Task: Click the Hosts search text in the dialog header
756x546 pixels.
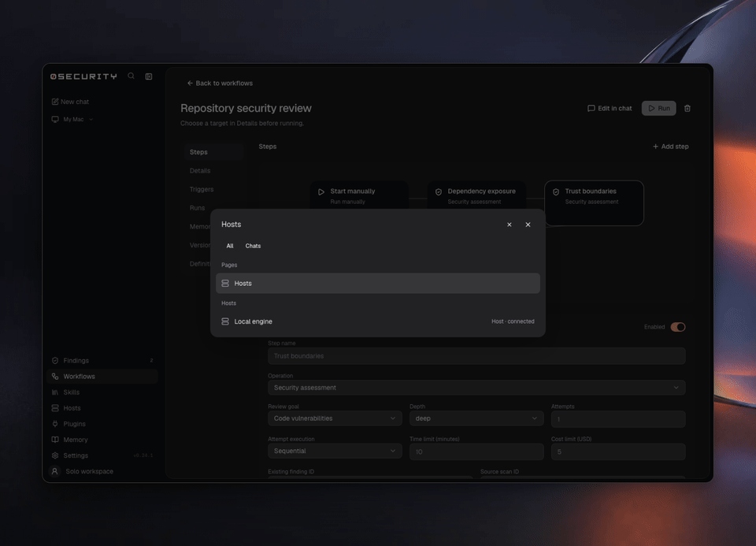Action: pos(231,225)
